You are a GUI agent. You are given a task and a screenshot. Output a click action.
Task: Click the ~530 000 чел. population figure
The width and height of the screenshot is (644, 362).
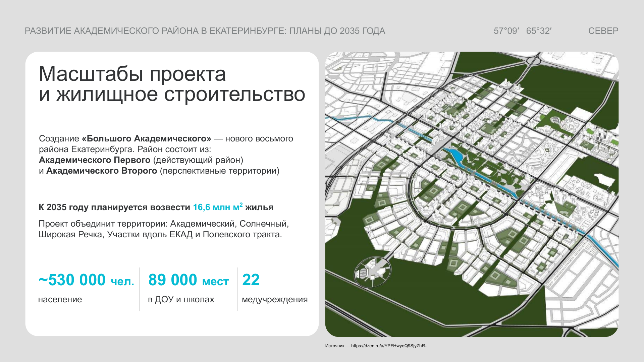click(x=86, y=280)
